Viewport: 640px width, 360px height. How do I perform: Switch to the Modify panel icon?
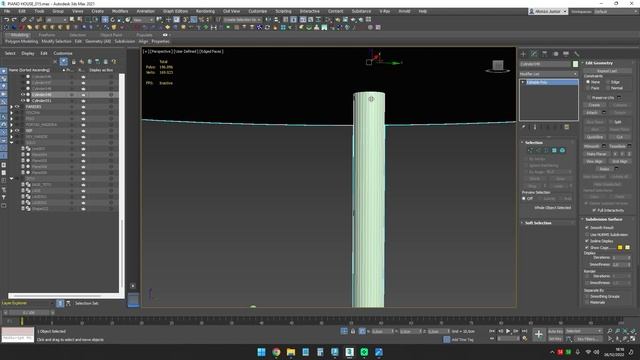coord(534,54)
